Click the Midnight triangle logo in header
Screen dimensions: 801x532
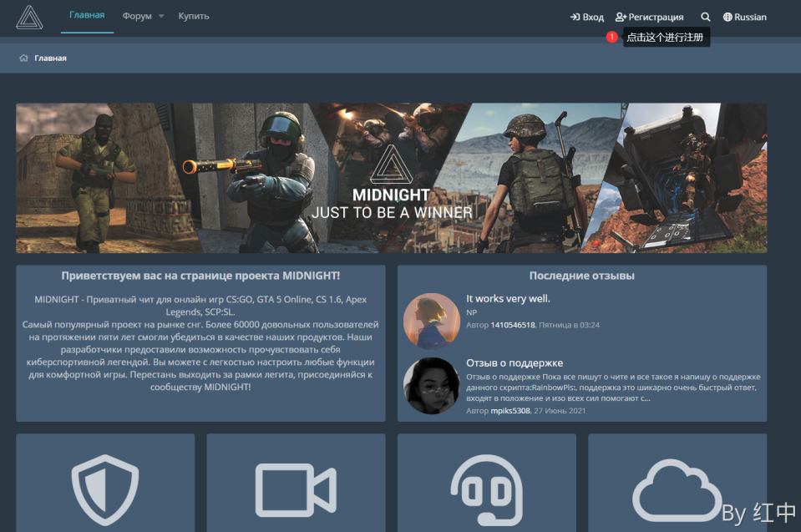[29, 17]
